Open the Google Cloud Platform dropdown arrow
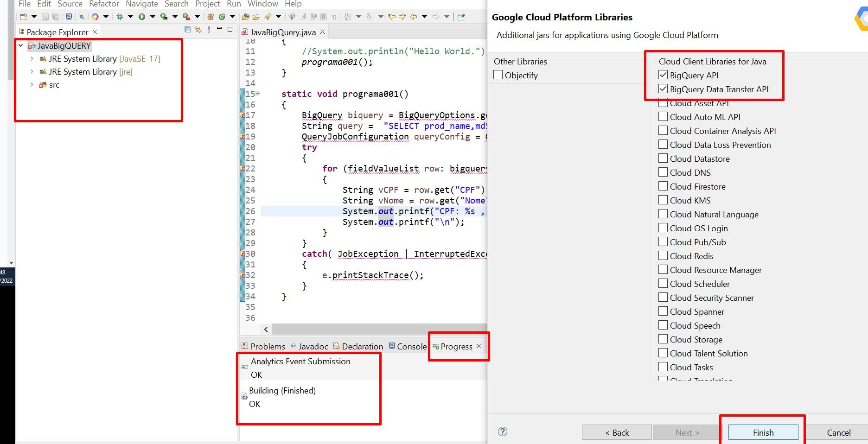The height and width of the screenshot is (444, 868). tap(106, 17)
